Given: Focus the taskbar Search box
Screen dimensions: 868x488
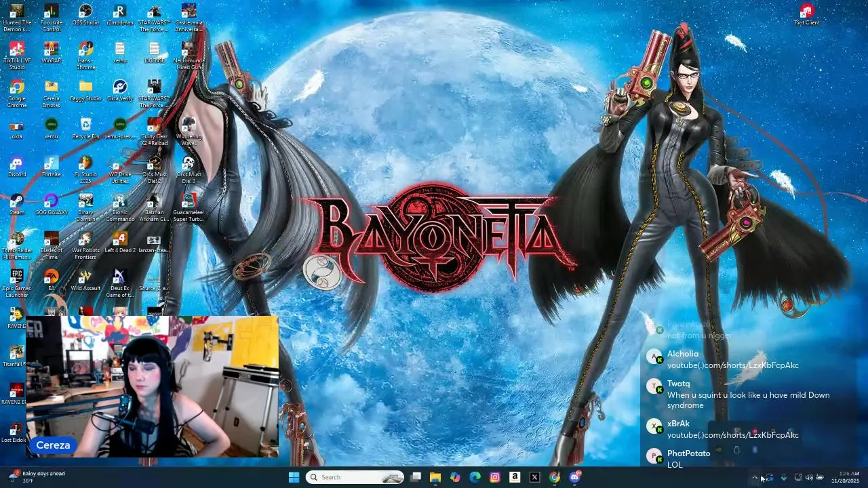Looking at the screenshot, I should click(x=355, y=477).
